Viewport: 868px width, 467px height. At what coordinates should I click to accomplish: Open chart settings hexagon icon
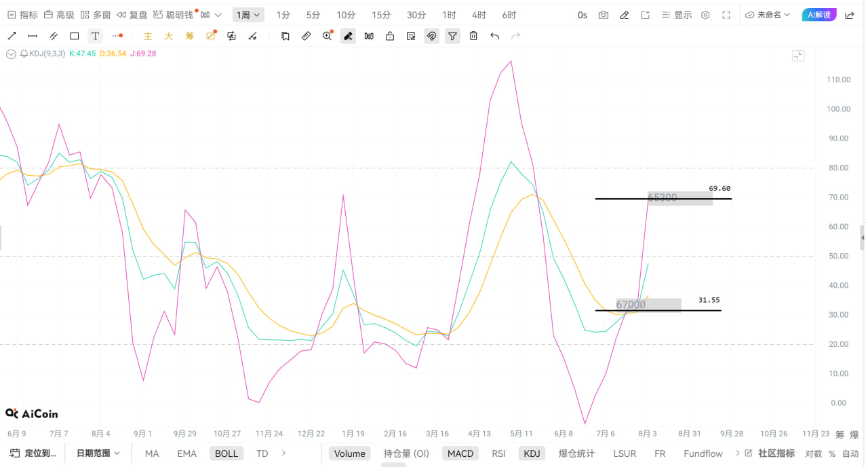[705, 15]
